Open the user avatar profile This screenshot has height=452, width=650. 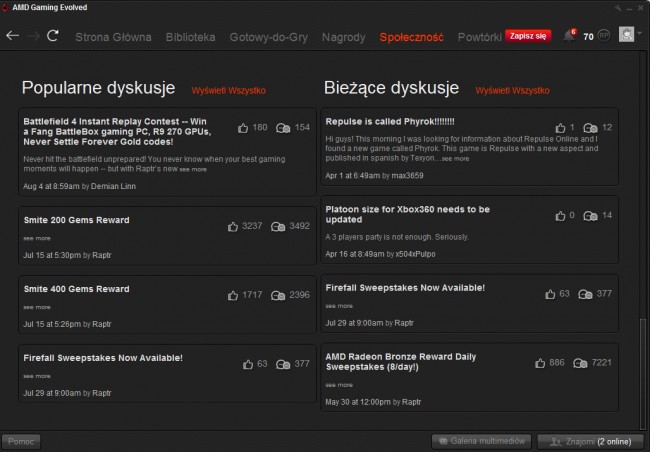point(626,34)
